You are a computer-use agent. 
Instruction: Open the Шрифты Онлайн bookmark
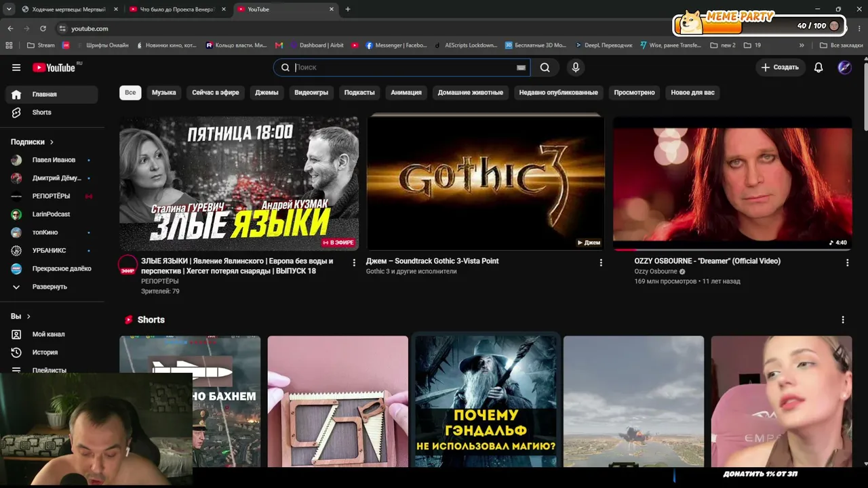(x=102, y=45)
